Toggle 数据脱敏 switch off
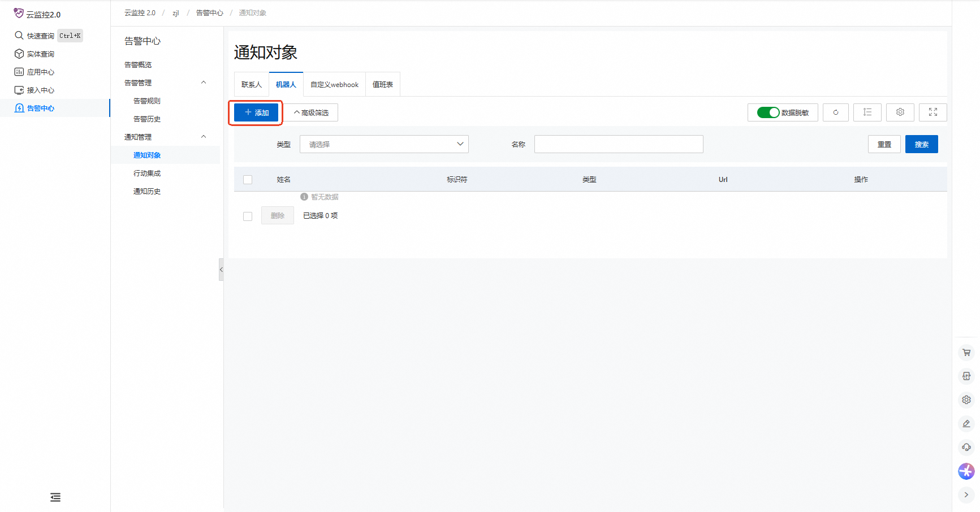 (x=768, y=112)
